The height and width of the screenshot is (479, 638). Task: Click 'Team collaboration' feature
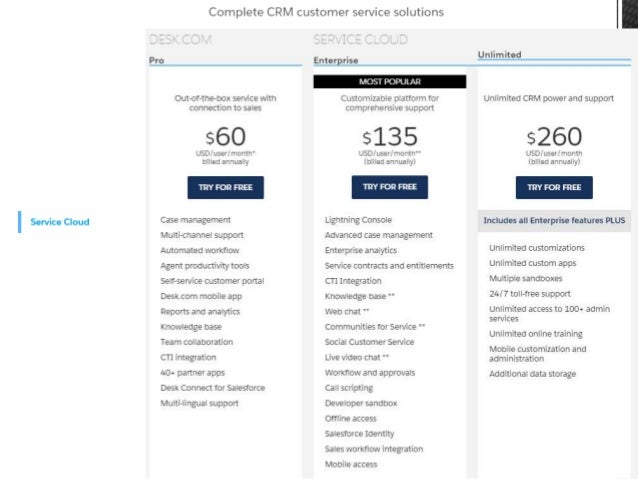(197, 342)
